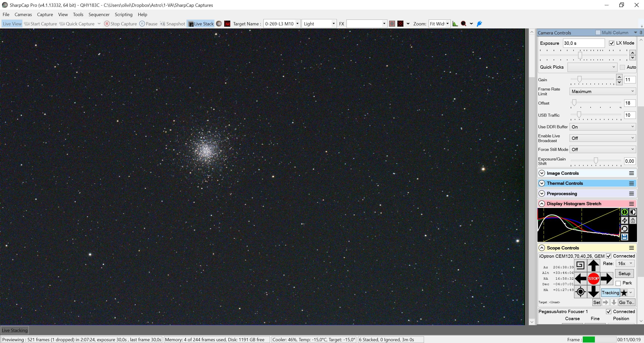Click the red STOP mount button
This screenshot has height=343, width=644.
click(593, 279)
